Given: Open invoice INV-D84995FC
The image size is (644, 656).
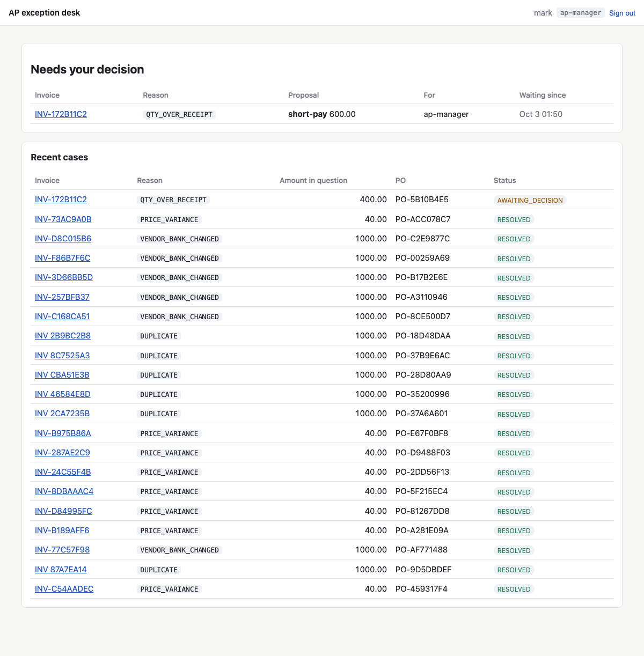Looking at the screenshot, I should tap(63, 511).
